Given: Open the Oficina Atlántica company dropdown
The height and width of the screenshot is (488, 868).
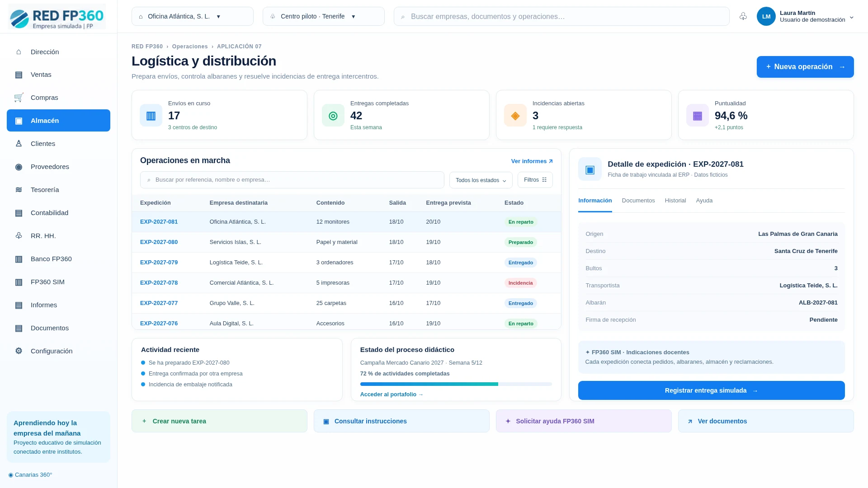Looking at the screenshot, I should [x=193, y=16].
